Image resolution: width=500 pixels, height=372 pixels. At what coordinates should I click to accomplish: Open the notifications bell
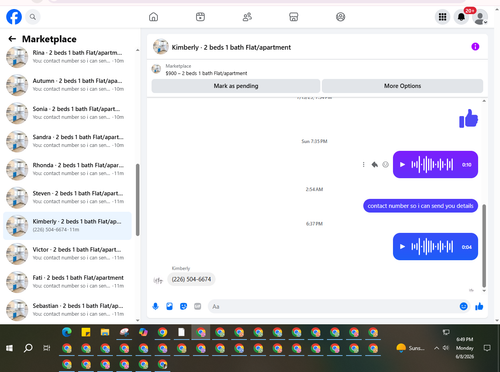[x=461, y=17]
